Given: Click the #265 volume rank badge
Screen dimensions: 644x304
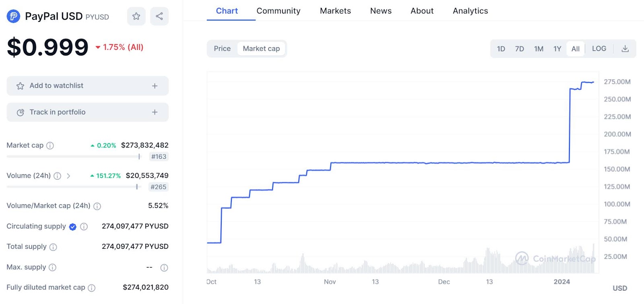Looking at the screenshot, I should point(158,187).
